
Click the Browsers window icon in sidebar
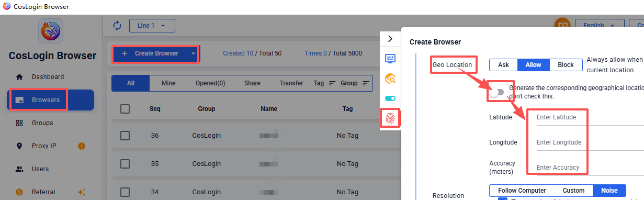point(19,100)
